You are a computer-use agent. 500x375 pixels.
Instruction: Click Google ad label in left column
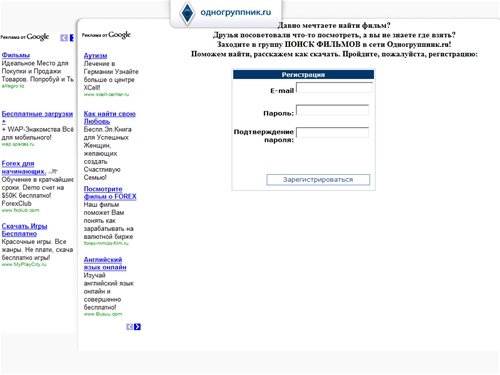pyautogui.click(x=25, y=37)
